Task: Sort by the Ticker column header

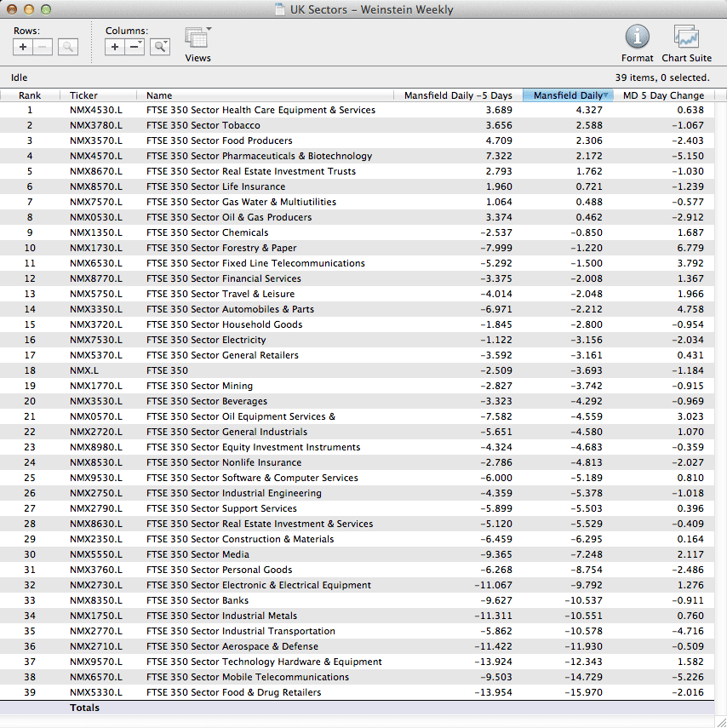Action: pyautogui.click(x=83, y=95)
